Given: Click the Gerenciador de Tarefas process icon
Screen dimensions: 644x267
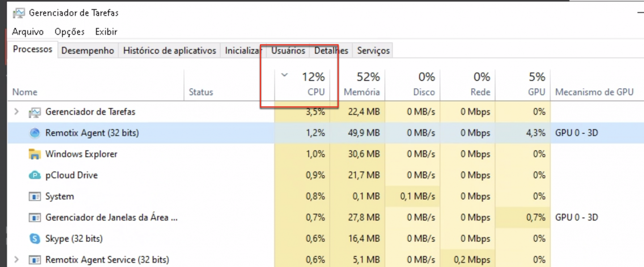Looking at the screenshot, I should click(34, 112).
